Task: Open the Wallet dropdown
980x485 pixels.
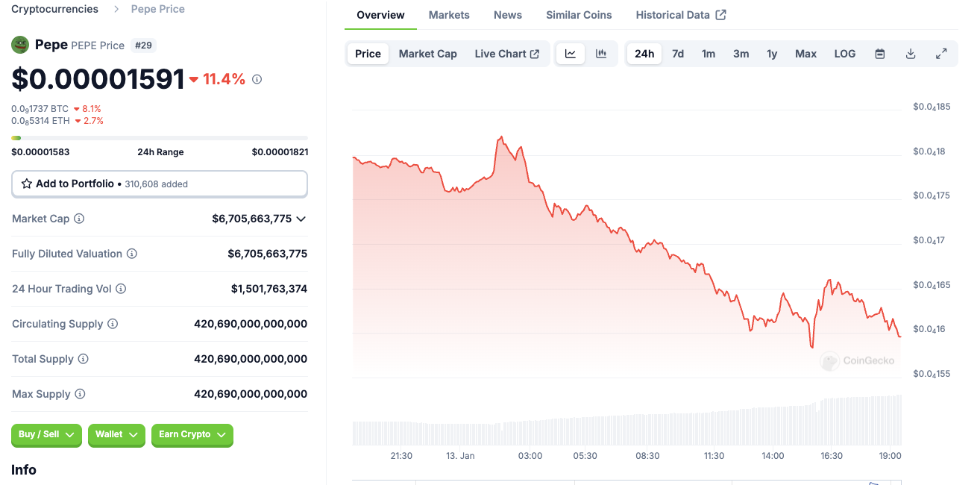Action: 116,434
